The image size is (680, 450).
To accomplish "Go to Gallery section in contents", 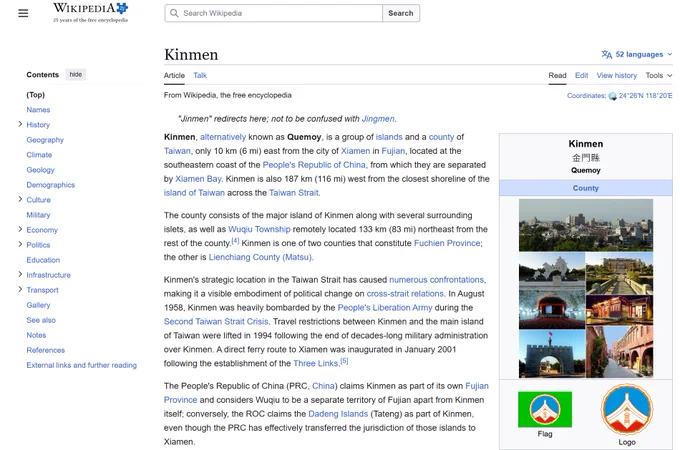I will 38,305.
